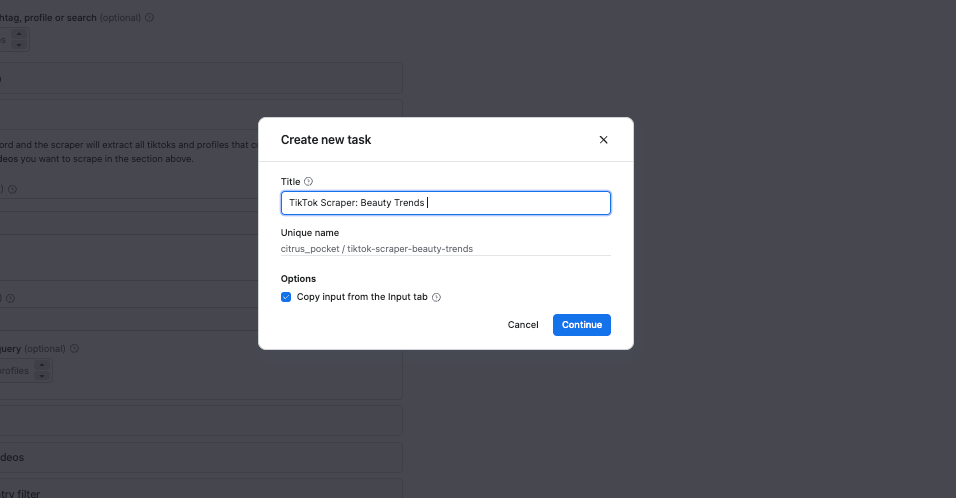
Task: Click the Continue button
Action: [x=582, y=325]
